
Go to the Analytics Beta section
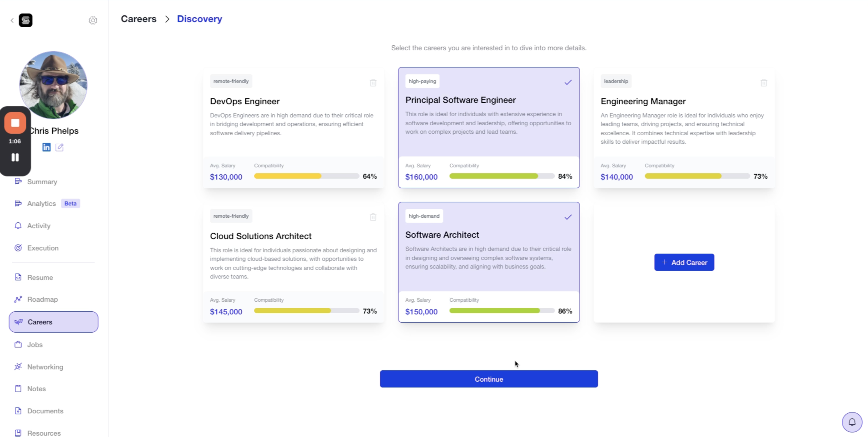(41, 203)
